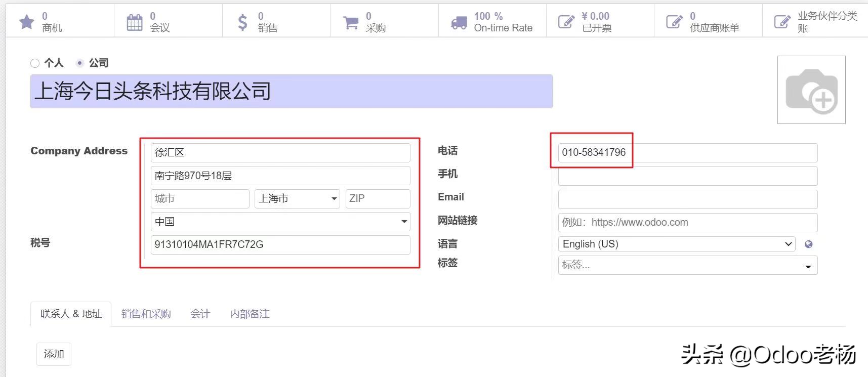Click the 网站链接 website input field
Image resolution: width=868 pixels, height=377 pixels.
688,223
